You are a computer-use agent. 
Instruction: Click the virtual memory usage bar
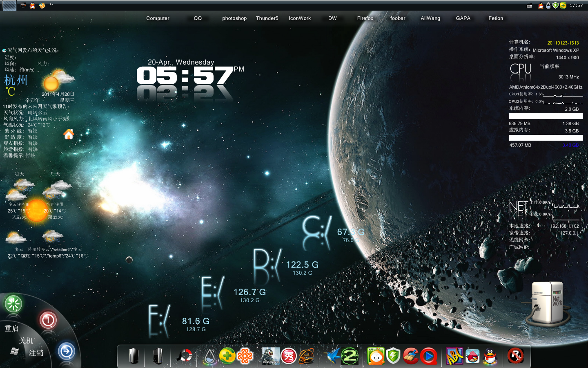(546, 138)
